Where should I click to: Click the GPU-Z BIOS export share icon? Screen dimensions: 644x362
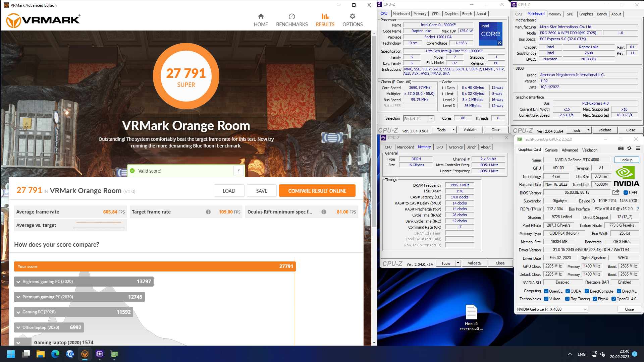(x=616, y=192)
